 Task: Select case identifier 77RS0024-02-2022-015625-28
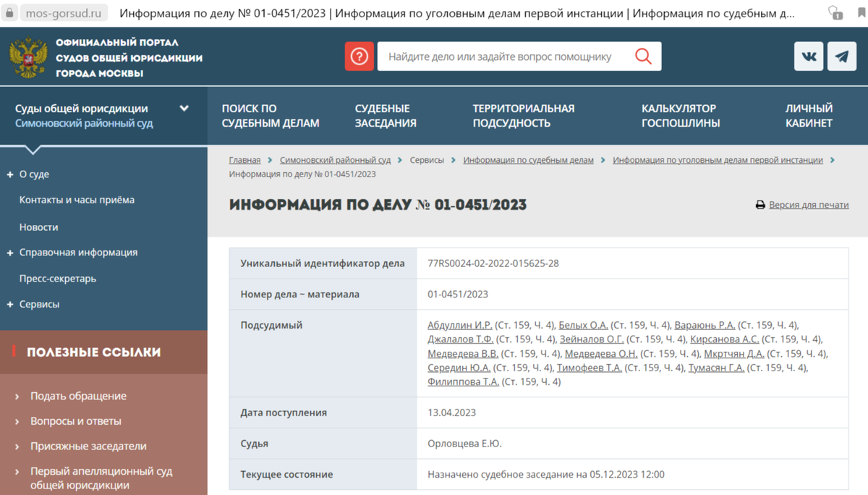(493, 263)
